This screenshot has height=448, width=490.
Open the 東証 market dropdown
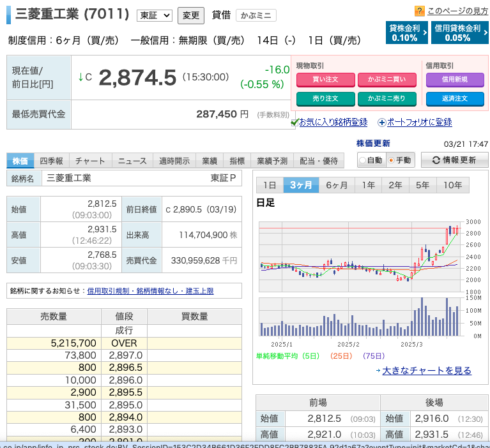(155, 15)
